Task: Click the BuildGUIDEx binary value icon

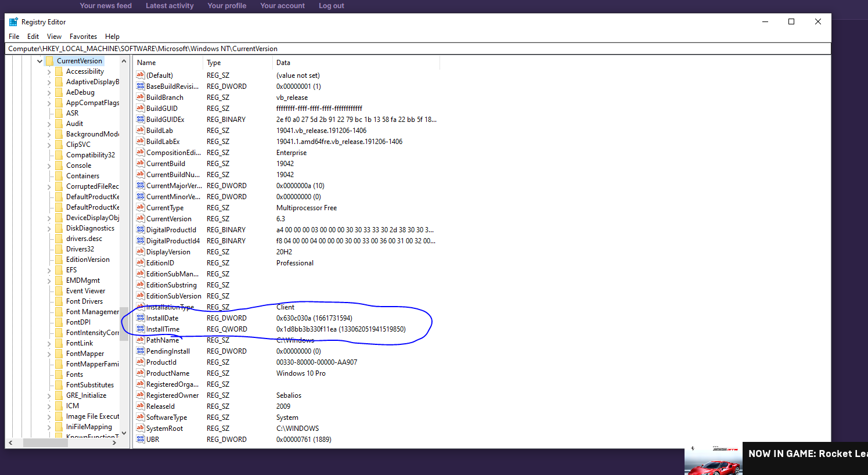Action: coord(140,119)
